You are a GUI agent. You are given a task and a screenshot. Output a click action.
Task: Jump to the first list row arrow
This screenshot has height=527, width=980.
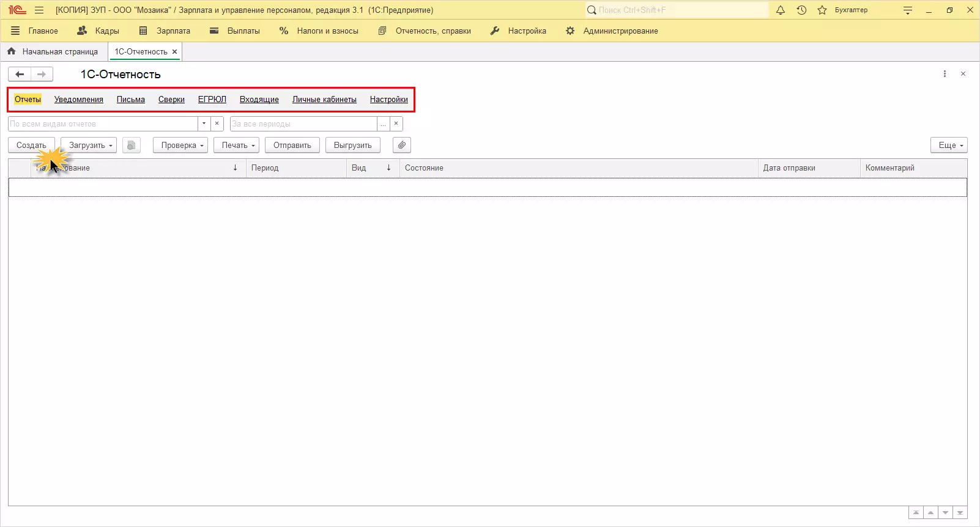tap(916, 513)
